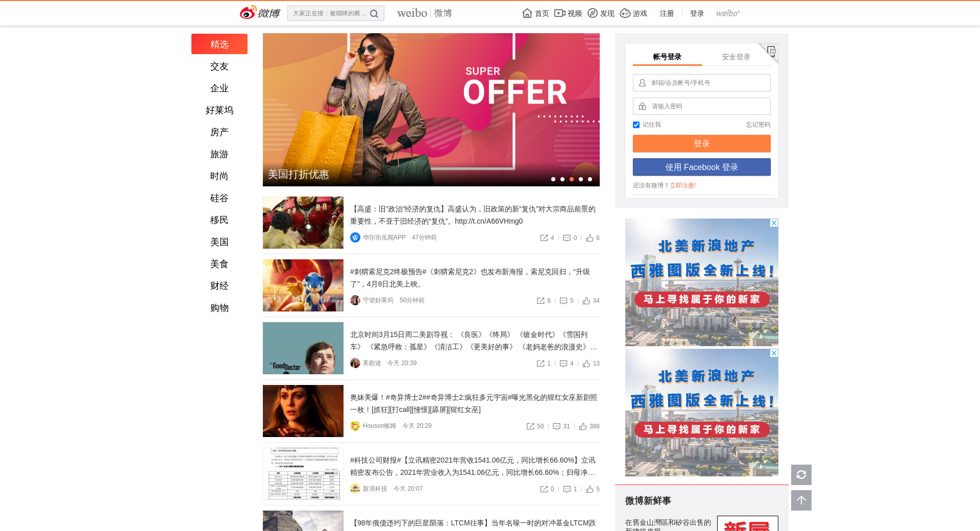Click 注册 in the top navigation
This screenshot has width=980, height=531.
point(667,13)
